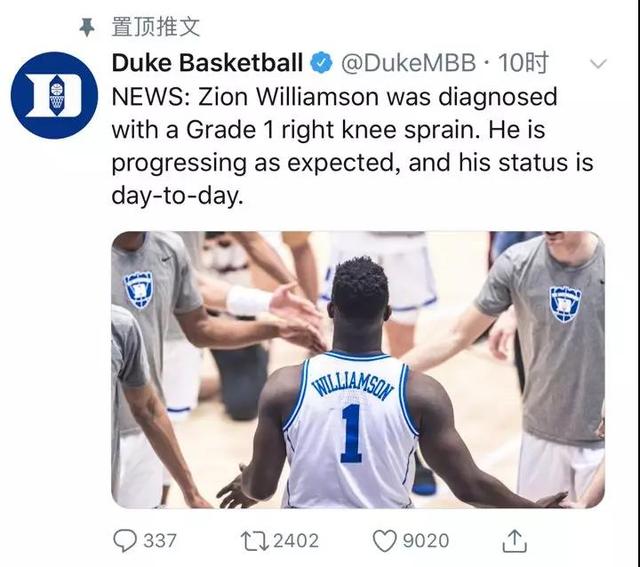Click the 2402 retweets count

[294, 541]
